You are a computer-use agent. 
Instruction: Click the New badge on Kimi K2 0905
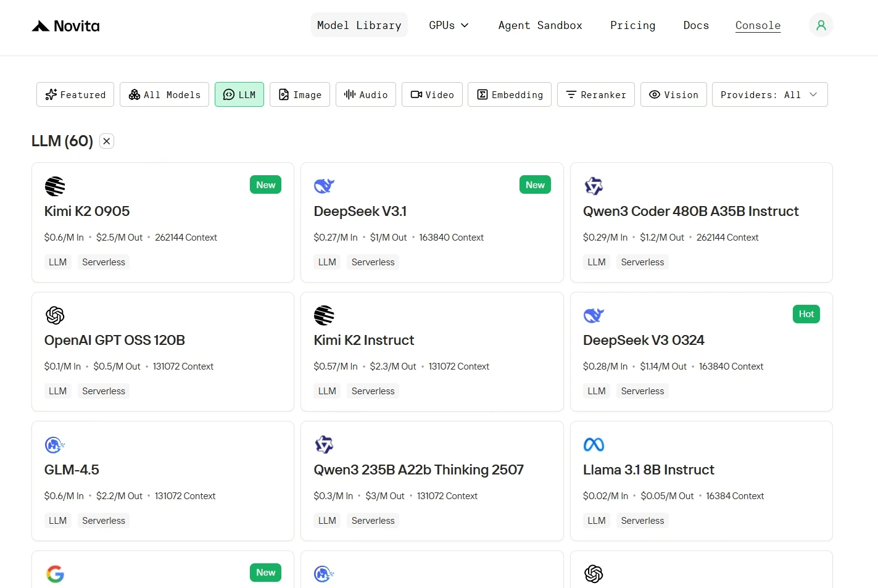[265, 185]
